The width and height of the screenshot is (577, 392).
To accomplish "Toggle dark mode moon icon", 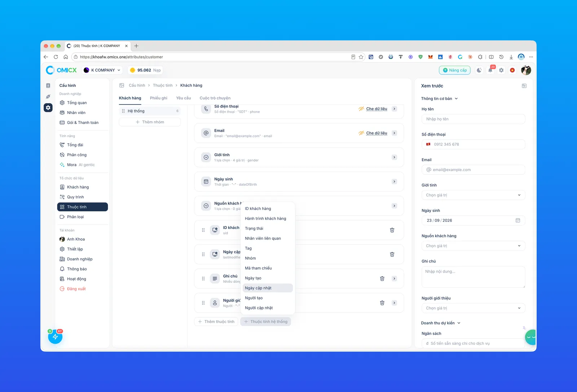I will [x=479, y=70].
